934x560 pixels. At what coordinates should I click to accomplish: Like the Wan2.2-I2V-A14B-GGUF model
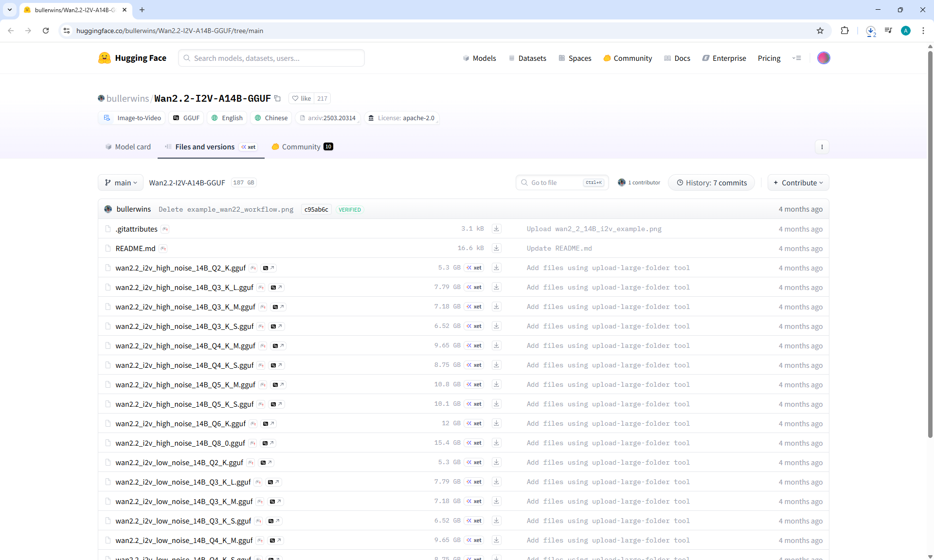coord(302,98)
